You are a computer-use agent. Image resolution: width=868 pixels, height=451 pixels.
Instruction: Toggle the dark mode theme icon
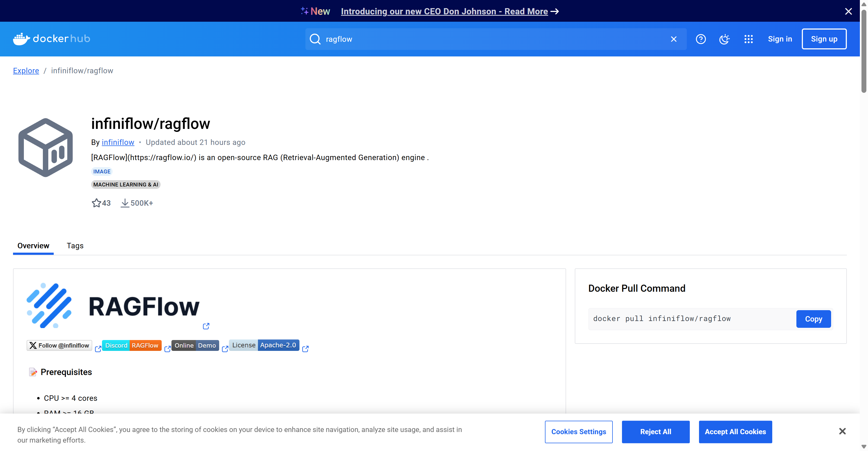click(x=724, y=39)
